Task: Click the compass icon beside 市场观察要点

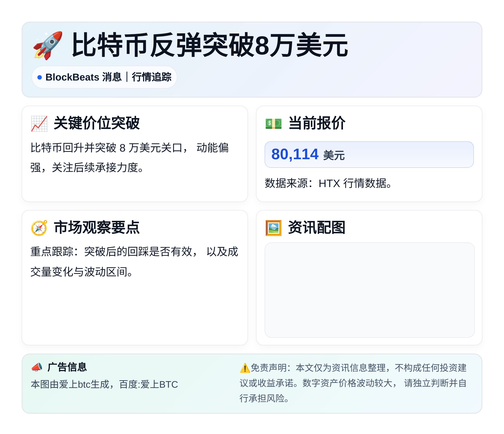Action: tap(39, 228)
